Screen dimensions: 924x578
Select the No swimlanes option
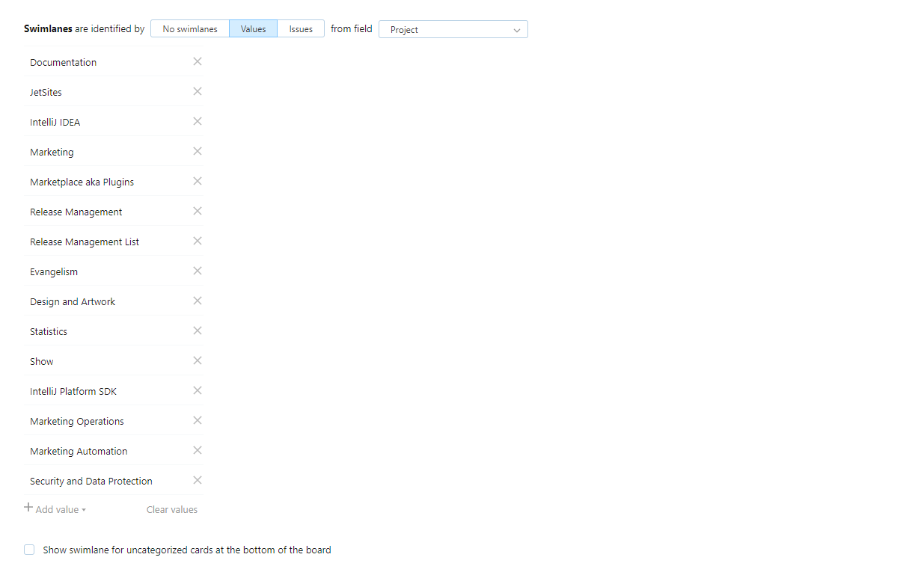[190, 29]
